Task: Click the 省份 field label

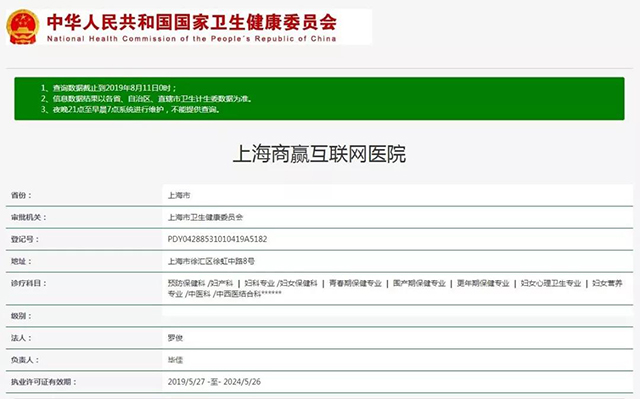Action: (21, 195)
